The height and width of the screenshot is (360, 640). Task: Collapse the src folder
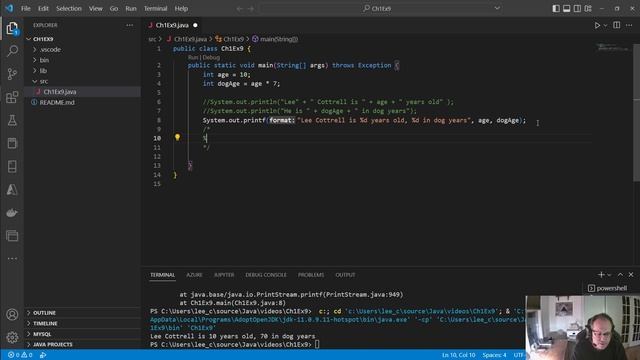click(44, 81)
